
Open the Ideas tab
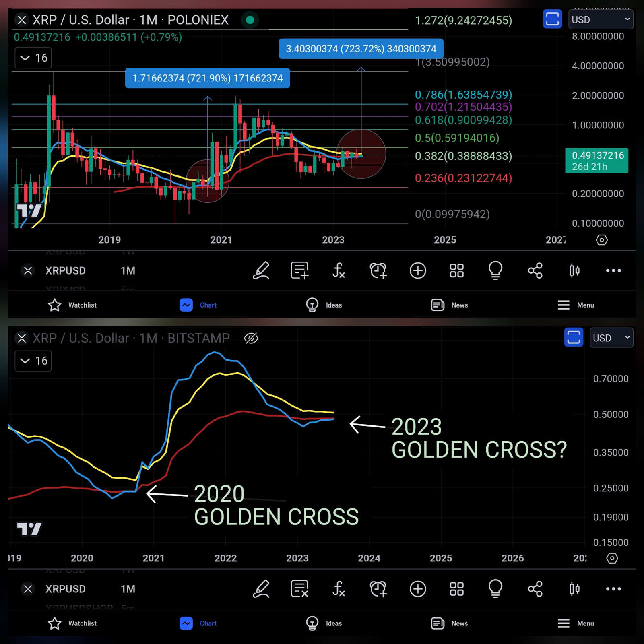pos(324,305)
